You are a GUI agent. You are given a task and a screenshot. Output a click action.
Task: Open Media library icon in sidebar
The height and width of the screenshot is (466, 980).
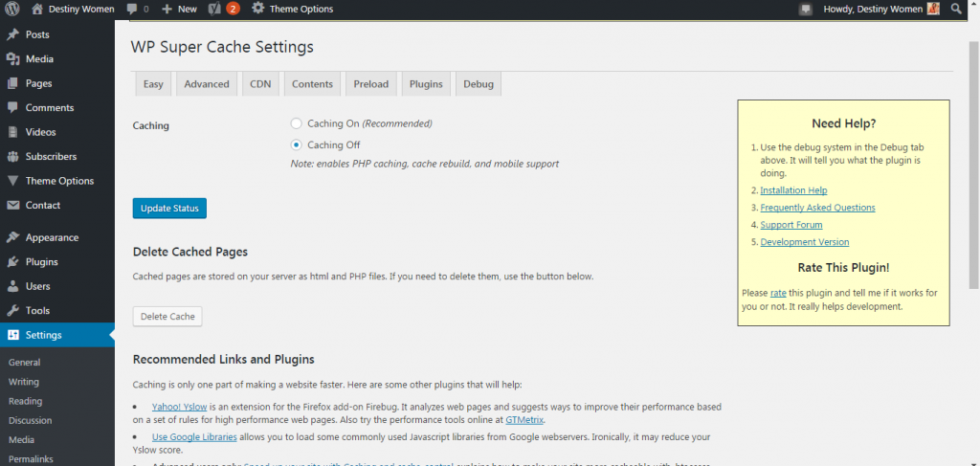click(x=12, y=59)
